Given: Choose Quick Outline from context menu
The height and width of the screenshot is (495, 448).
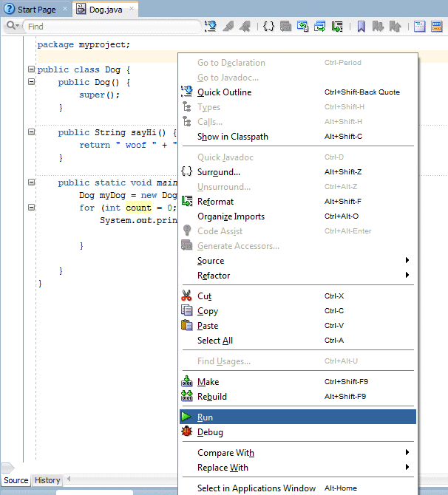Looking at the screenshot, I should 298,92.
